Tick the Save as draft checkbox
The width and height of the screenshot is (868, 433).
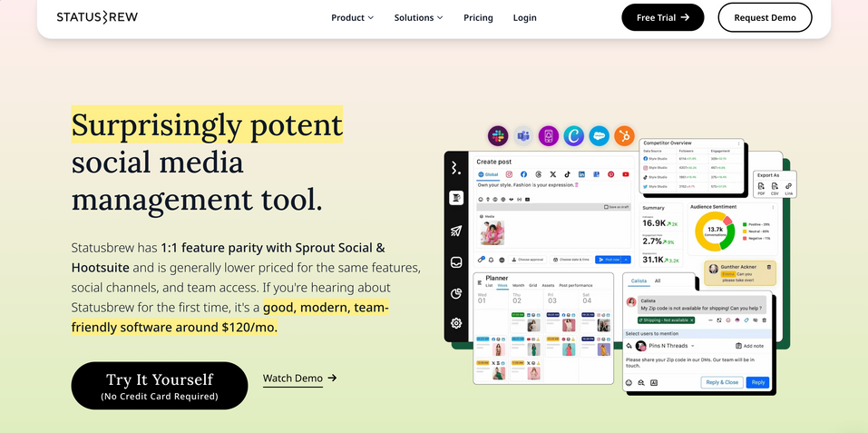(x=607, y=207)
